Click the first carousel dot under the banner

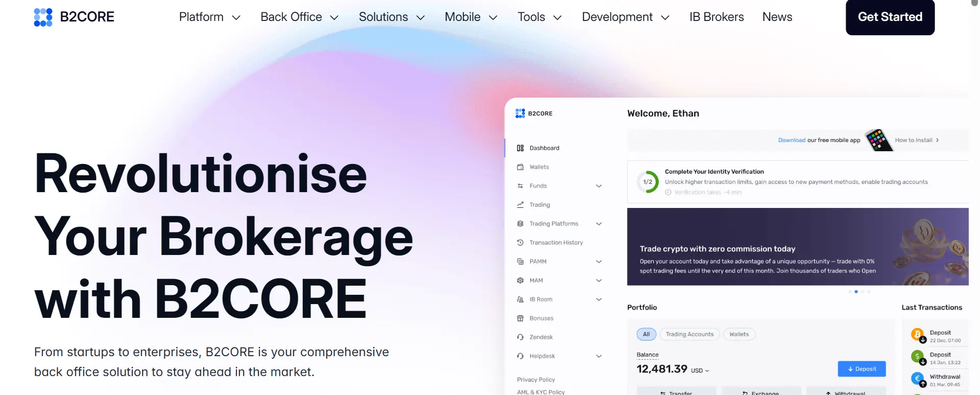click(x=850, y=292)
